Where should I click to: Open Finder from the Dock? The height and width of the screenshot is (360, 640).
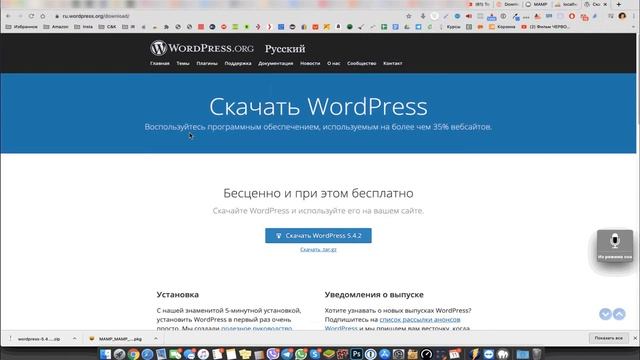(x=105, y=354)
